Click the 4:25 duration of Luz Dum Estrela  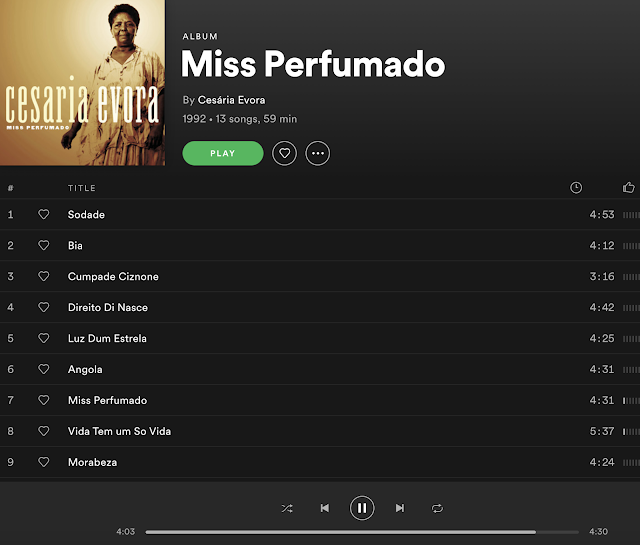coord(602,338)
